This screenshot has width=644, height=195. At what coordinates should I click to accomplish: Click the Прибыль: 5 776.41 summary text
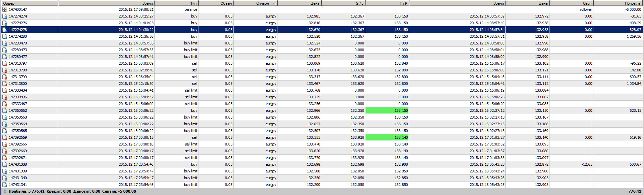27,191
